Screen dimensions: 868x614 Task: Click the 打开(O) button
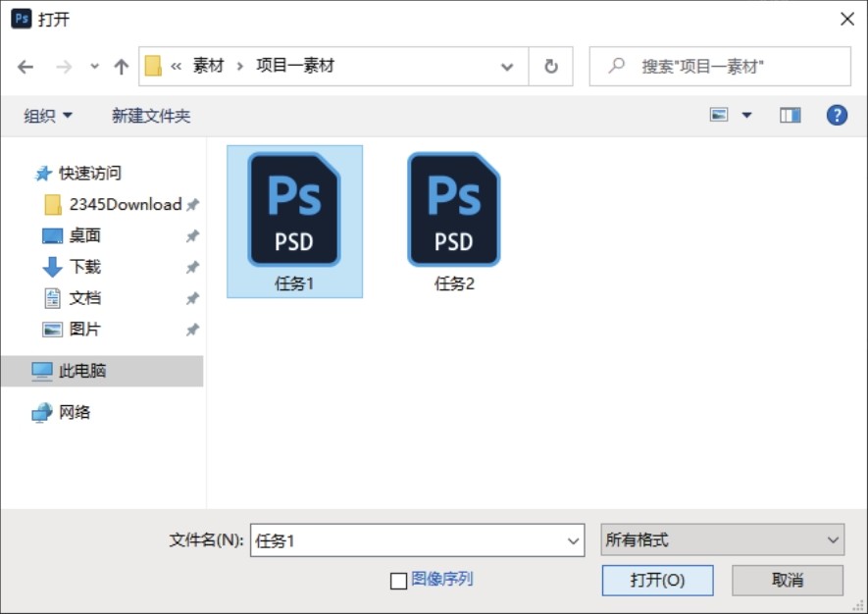point(658,581)
